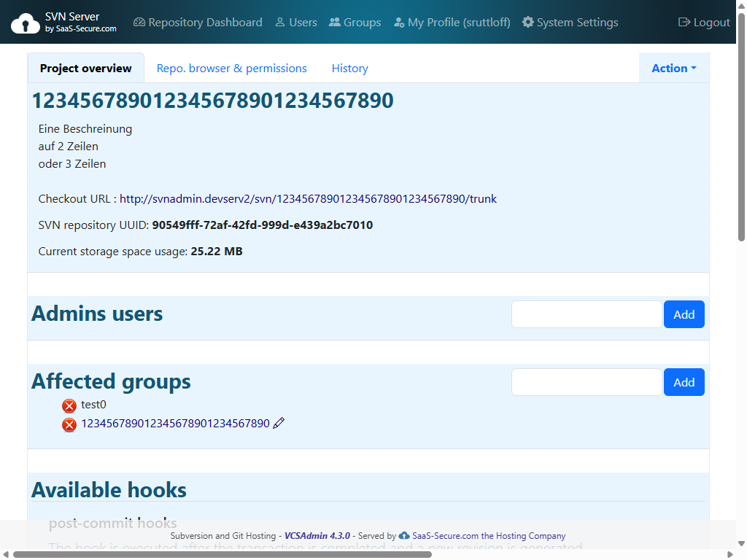Screen dimensions: 747x560
Task: Click the SaaS-Secure cloud icon in footer
Action: (x=403, y=536)
